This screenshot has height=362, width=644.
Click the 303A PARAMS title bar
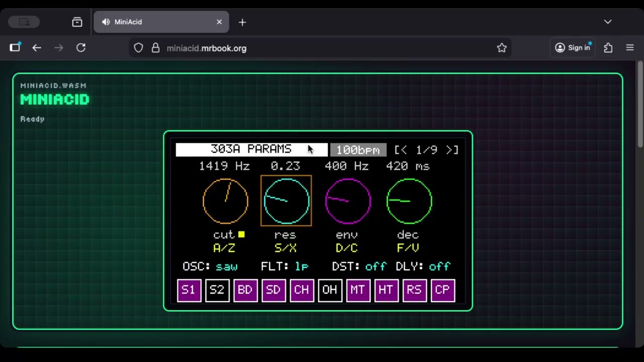tap(252, 150)
